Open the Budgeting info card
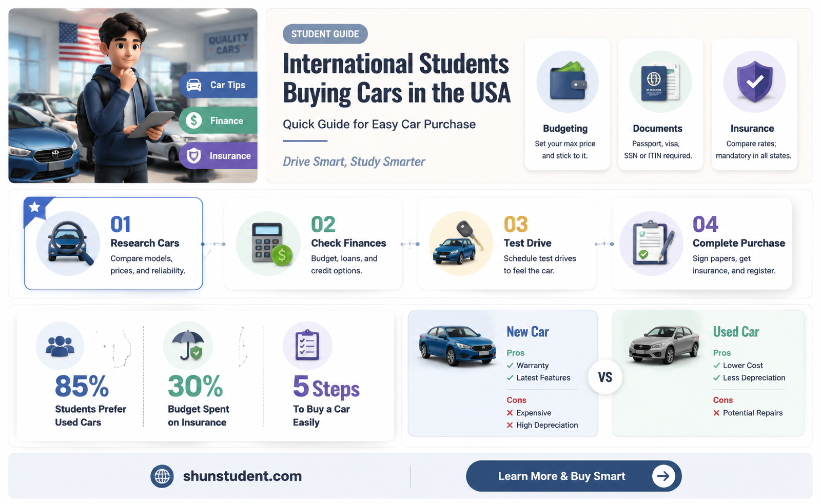Viewport: 821px width, 504px height. (567, 104)
